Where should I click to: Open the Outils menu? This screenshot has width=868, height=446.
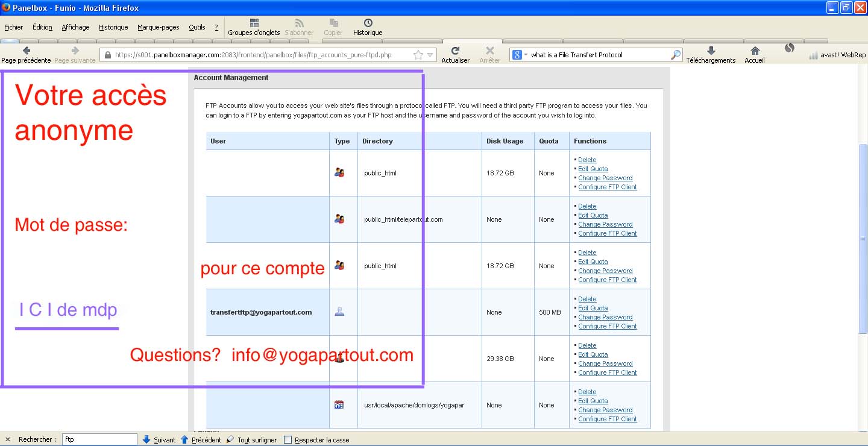[197, 27]
